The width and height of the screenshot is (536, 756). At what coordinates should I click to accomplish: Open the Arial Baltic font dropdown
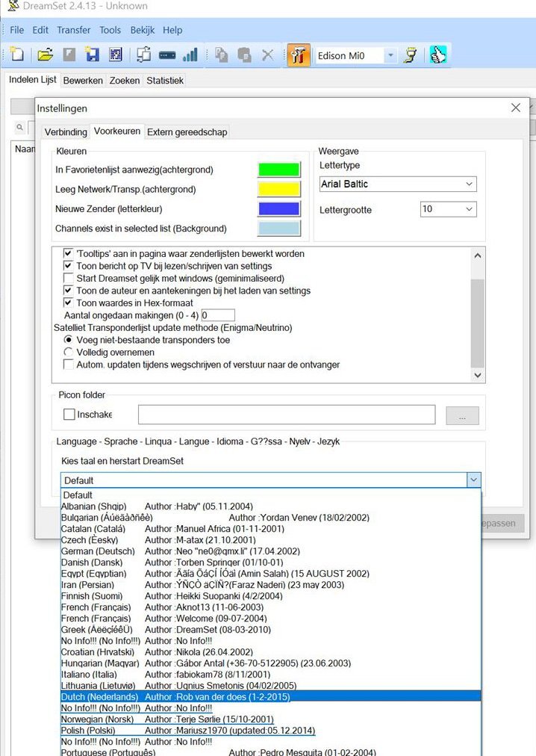397,184
